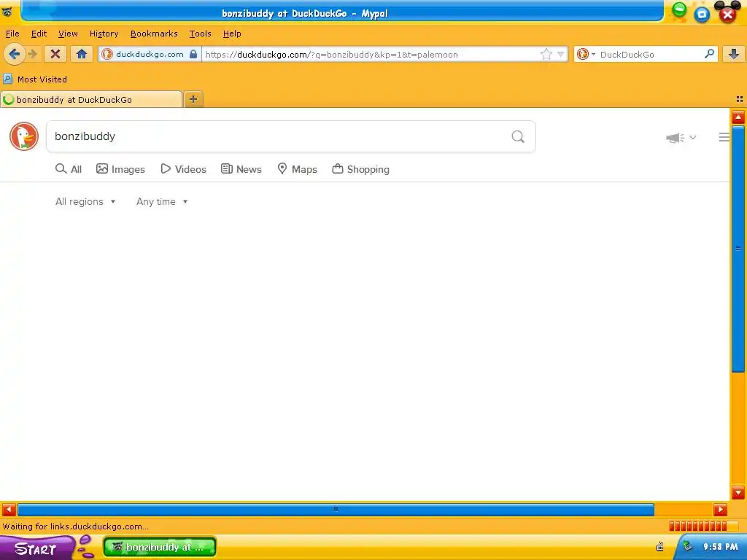This screenshot has height=560, width=747.
Task: Click the blue vertical scrollbar thumb
Action: coord(738,249)
